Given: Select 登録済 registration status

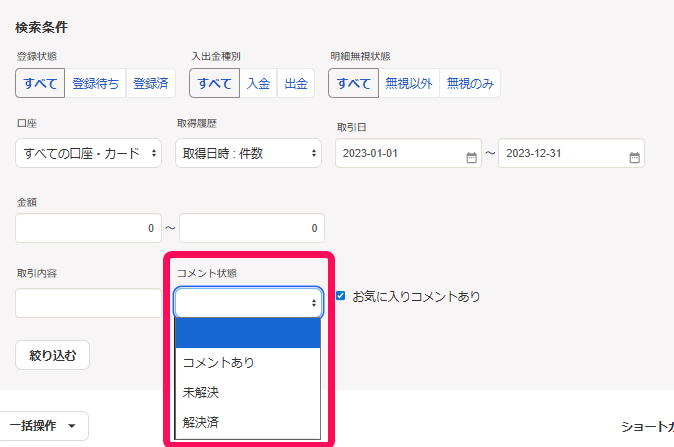Looking at the screenshot, I should click(150, 83).
